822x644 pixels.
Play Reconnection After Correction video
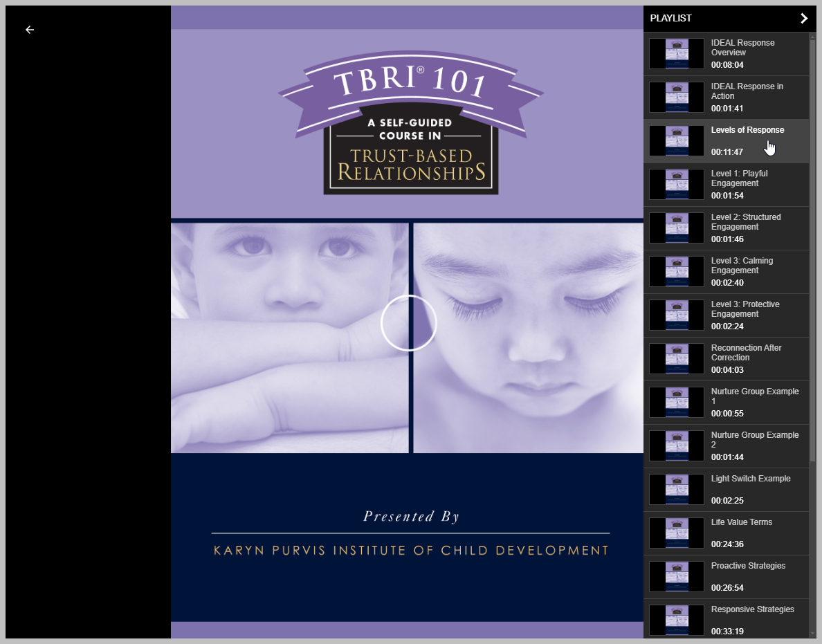(x=746, y=353)
